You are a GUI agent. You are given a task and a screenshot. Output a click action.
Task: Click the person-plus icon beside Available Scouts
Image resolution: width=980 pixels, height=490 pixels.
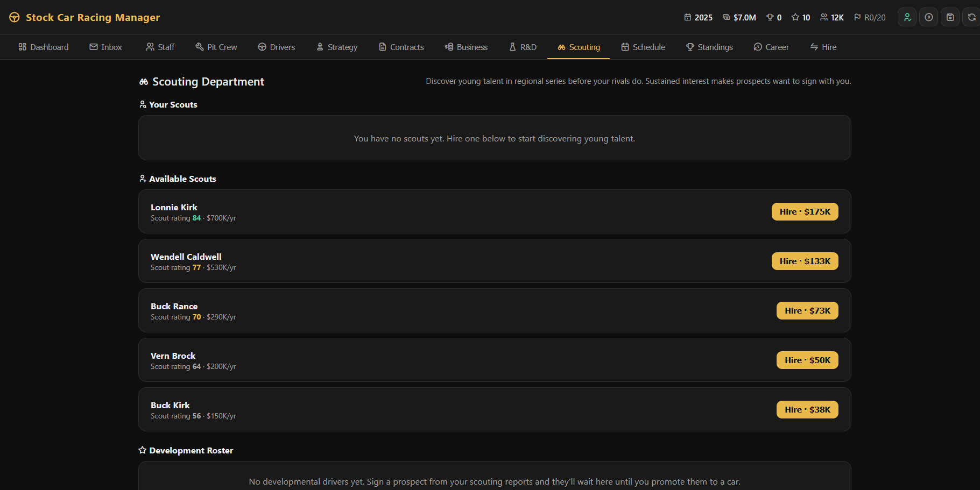tap(143, 179)
